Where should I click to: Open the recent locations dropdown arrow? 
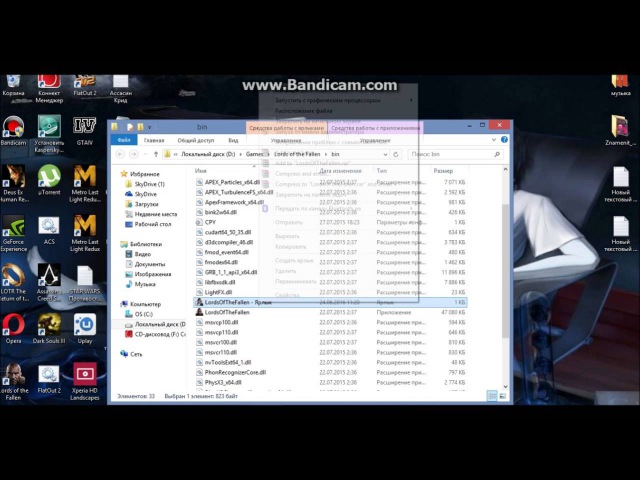tap(145, 154)
